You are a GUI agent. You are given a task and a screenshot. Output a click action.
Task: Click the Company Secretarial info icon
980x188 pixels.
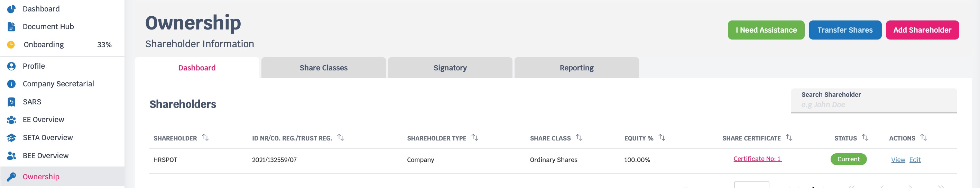click(11, 84)
